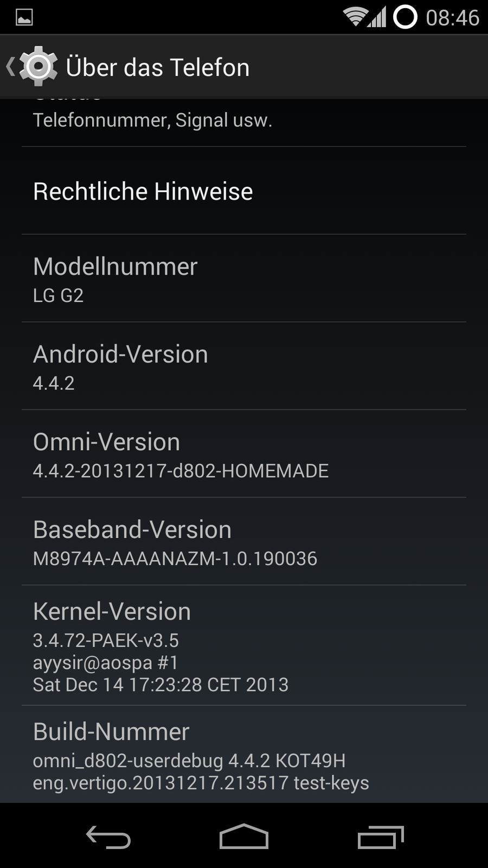Tap the circular battery indicator icon

coord(405,17)
